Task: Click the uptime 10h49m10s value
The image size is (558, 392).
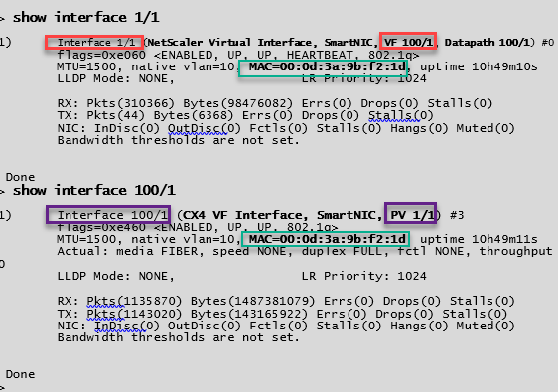Action: coord(479,66)
